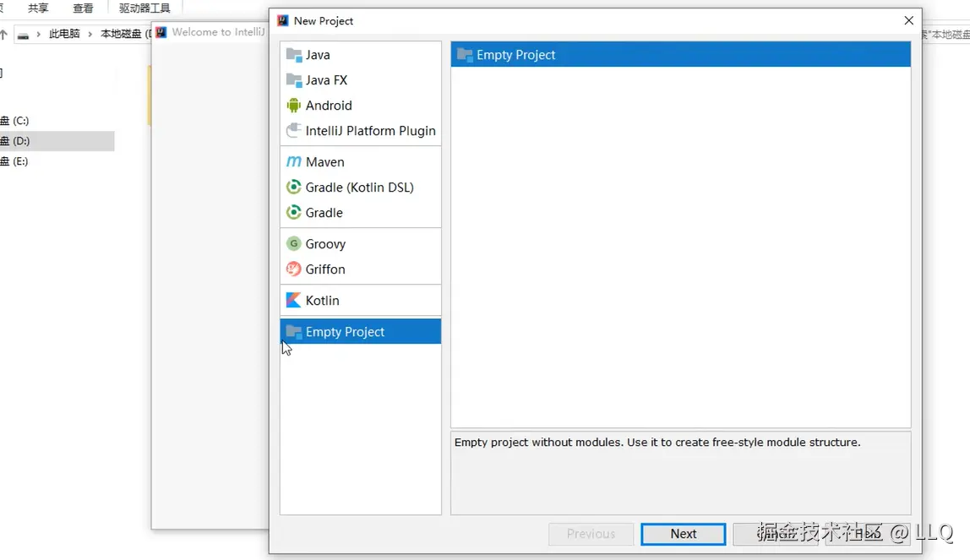Select drive (D:) in Explorer sidebar
The height and width of the screenshot is (560, 970).
click(57, 141)
